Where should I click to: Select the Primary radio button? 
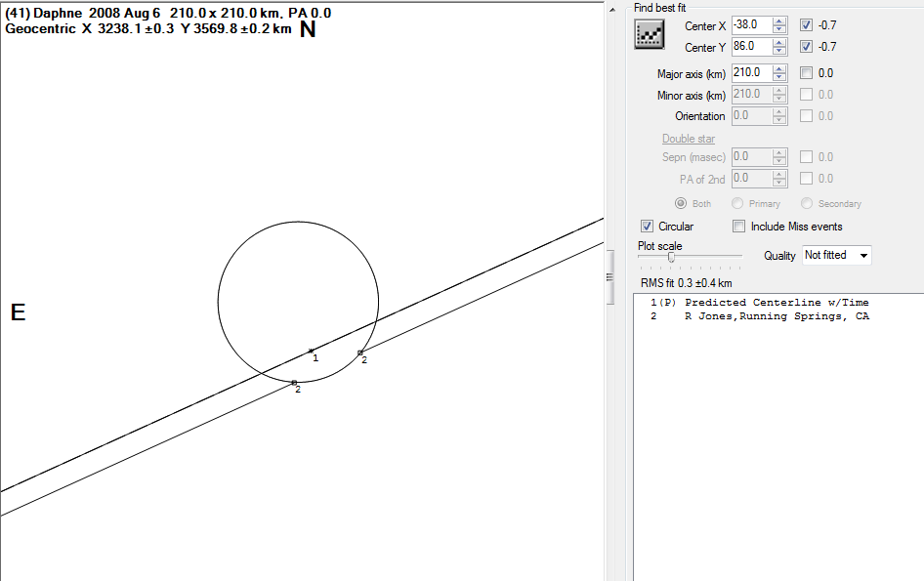737,203
